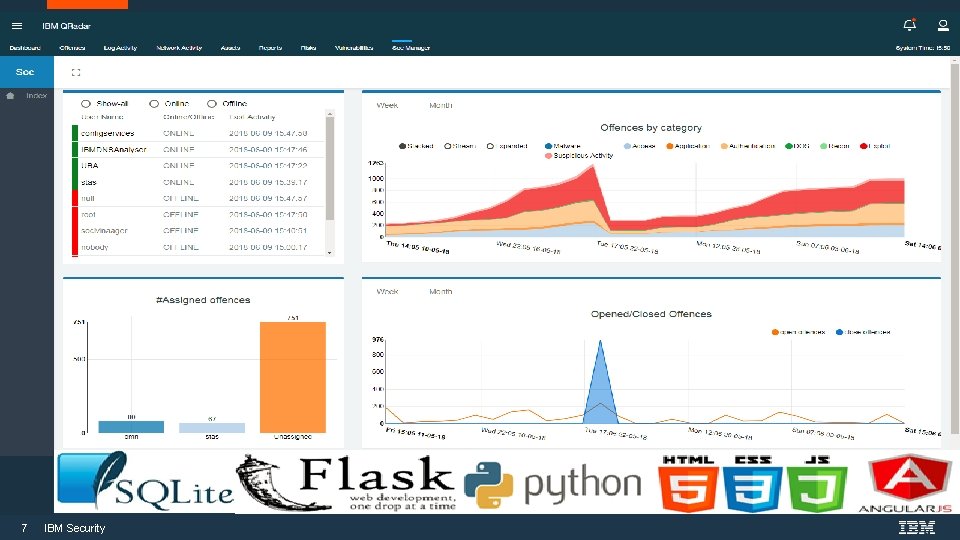Toggle Suspicious Activity legend marker
The height and width of the screenshot is (540, 960).
pyautogui.click(x=548, y=156)
